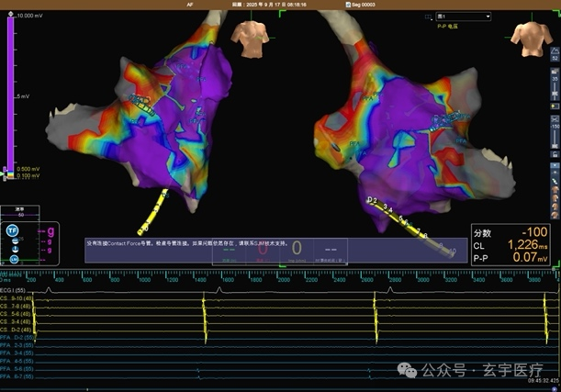Screen dimensions: 561x392
Task: Click the light source icon below the 35 slider
Action: click(555, 106)
